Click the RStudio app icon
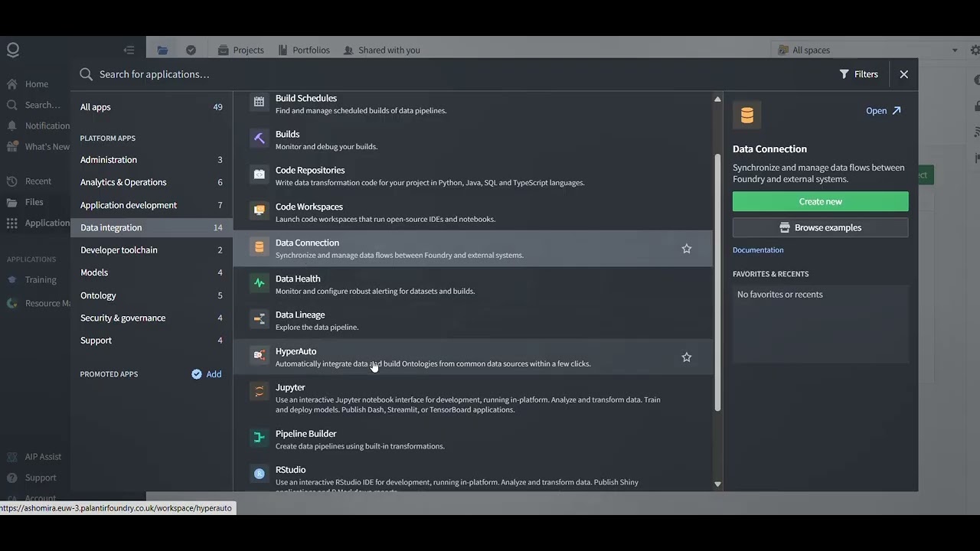 pos(260,474)
